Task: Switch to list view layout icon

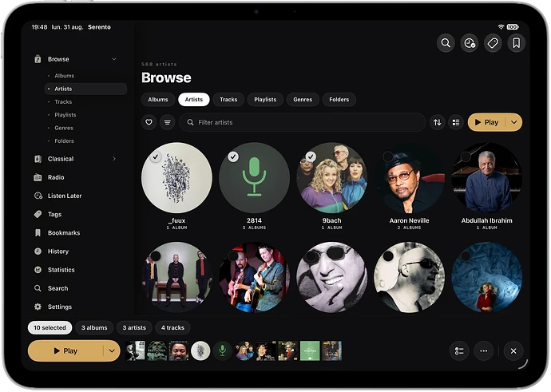Action: (x=456, y=122)
